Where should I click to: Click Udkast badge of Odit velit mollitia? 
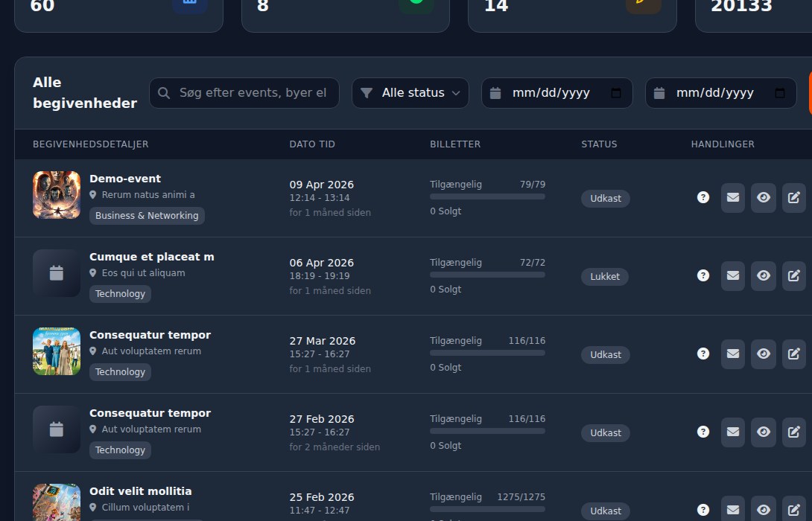[606, 511]
